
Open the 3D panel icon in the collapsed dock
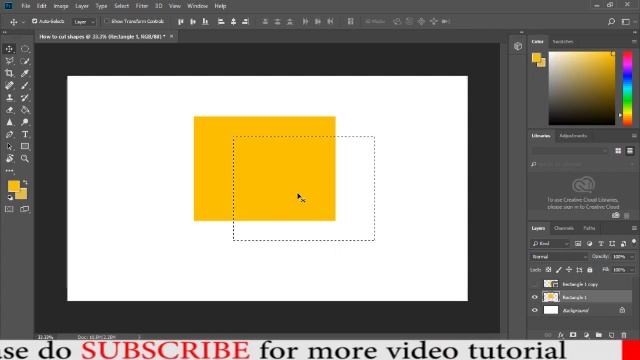(518, 46)
